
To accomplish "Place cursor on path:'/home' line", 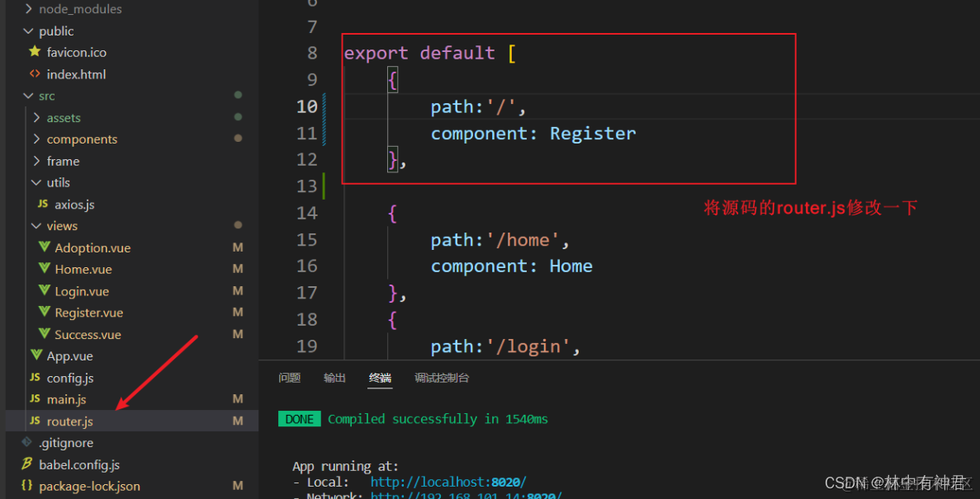I will pos(500,240).
